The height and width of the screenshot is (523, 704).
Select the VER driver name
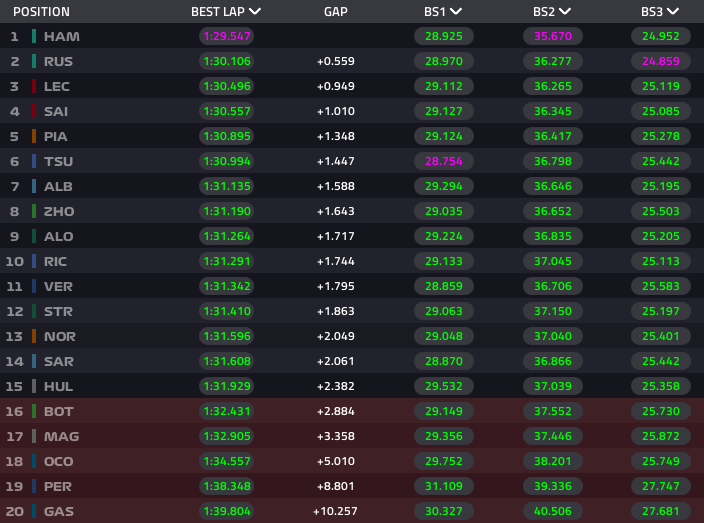(58, 286)
